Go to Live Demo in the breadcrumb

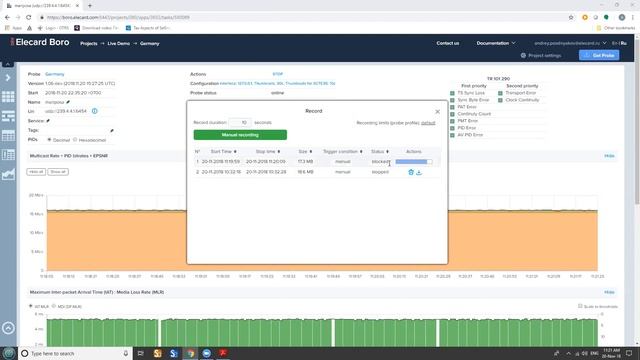click(119, 44)
